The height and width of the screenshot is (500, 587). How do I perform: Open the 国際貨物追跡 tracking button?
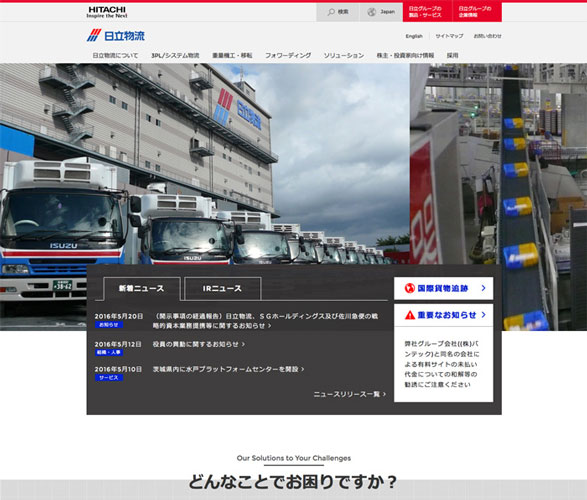(443, 288)
